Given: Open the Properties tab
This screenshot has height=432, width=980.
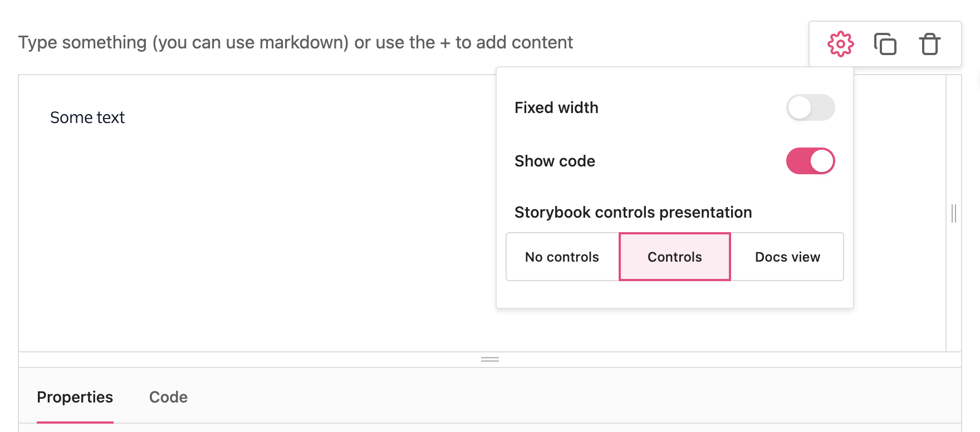Looking at the screenshot, I should click(75, 397).
